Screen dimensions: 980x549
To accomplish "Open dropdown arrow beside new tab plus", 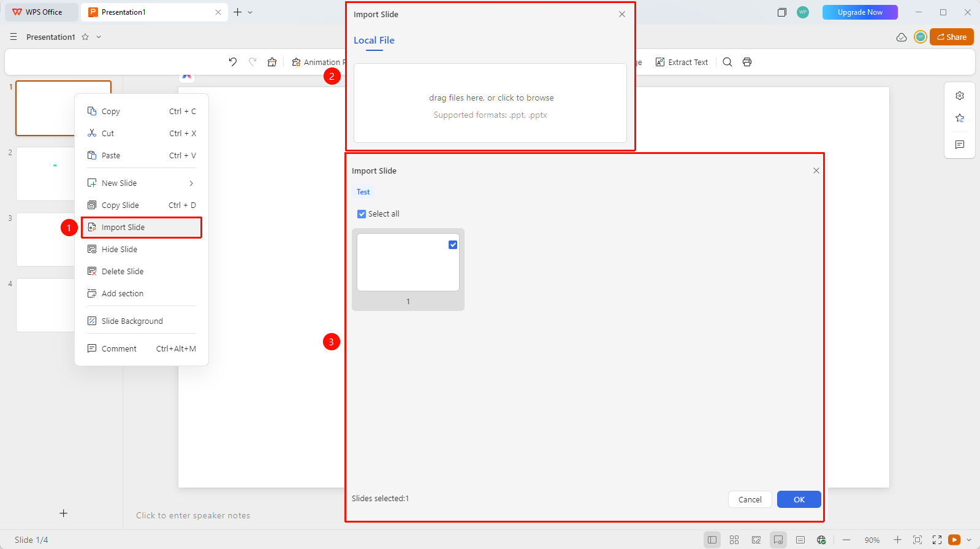I will (x=250, y=12).
